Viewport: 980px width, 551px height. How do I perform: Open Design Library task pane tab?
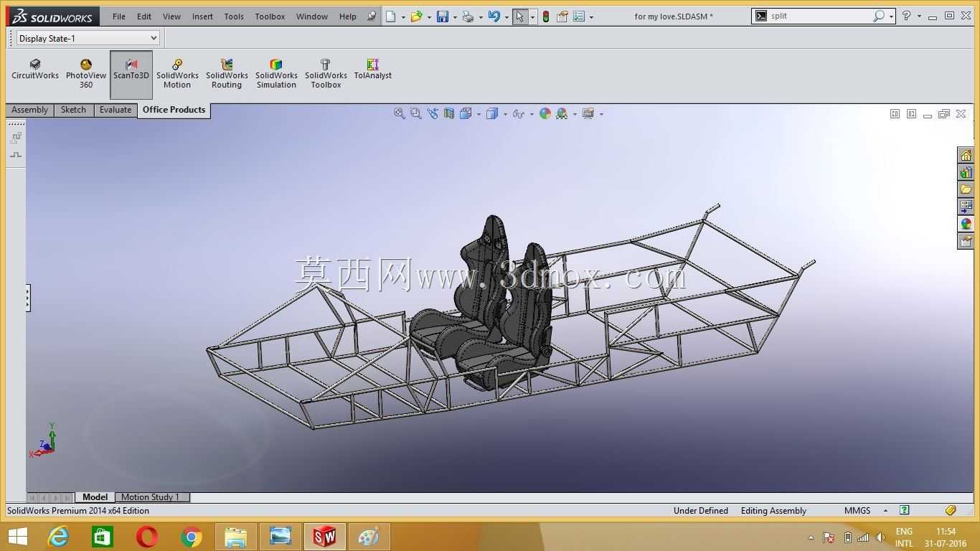pyautogui.click(x=966, y=172)
